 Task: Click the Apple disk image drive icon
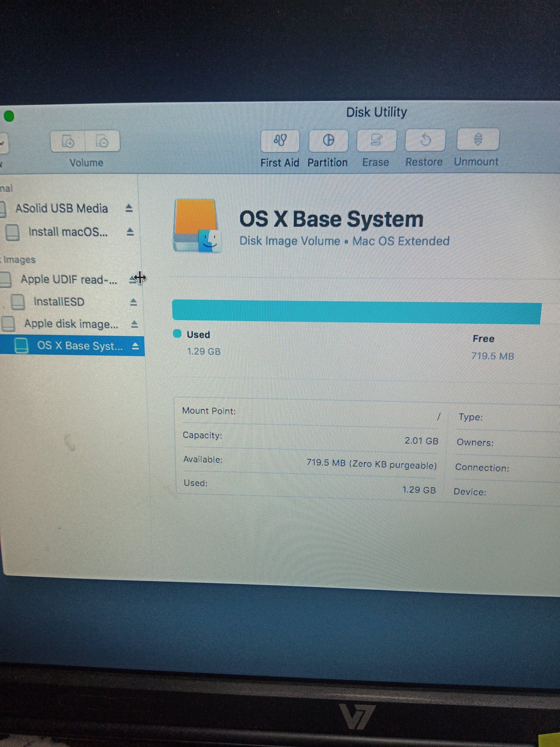point(8,324)
